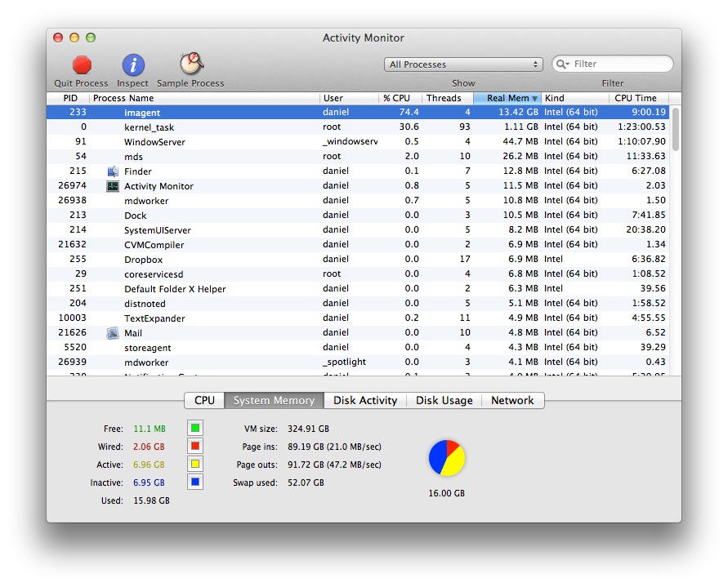Open the Network tab
Viewport: 728px width, 587px height.
point(512,401)
